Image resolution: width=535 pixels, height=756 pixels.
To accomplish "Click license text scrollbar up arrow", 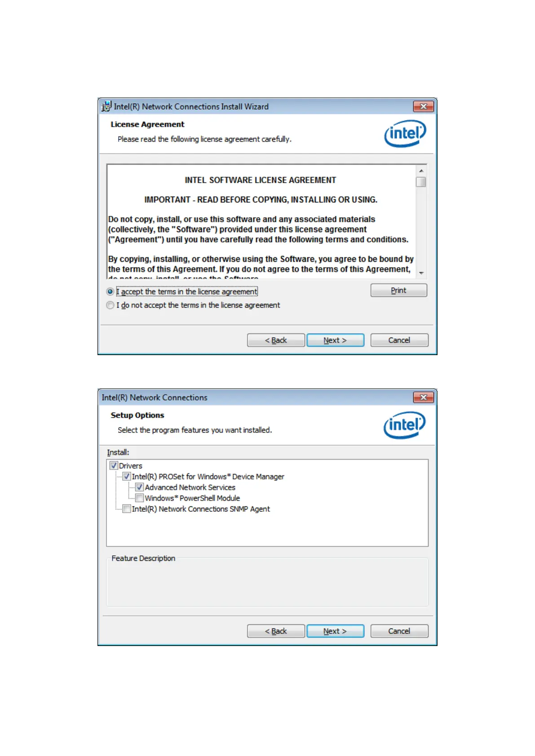I will [421, 171].
